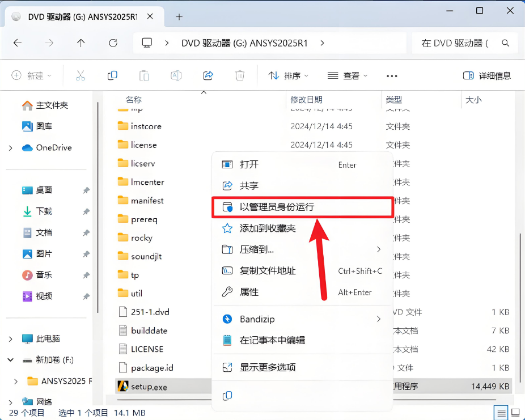The height and width of the screenshot is (420, 525).
Task: Expand OneDrive tree node chevron
Action: (11, 148)
